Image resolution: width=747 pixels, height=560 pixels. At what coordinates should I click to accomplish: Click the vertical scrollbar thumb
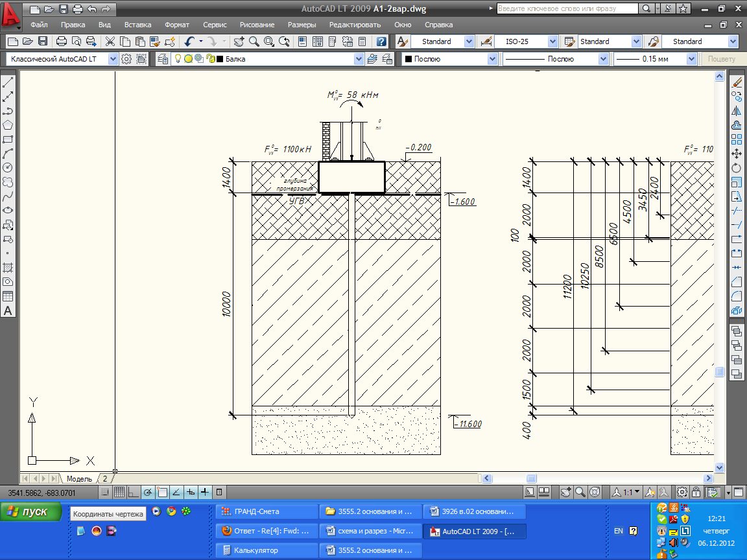coord(719,371)
